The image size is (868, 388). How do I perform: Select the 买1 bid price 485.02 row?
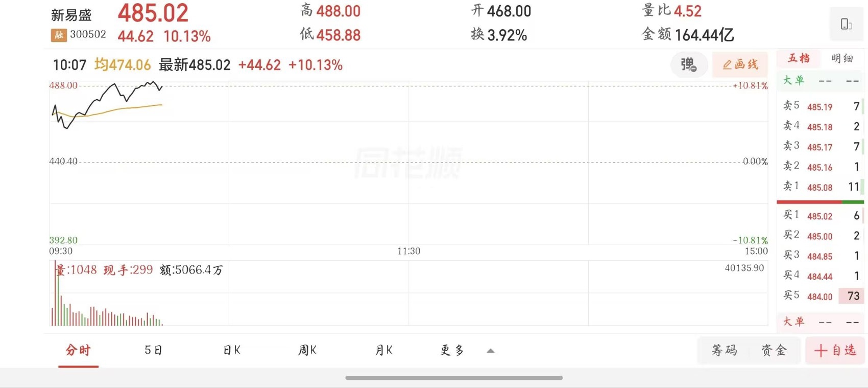pyautogui.click(x=820, y=216)
